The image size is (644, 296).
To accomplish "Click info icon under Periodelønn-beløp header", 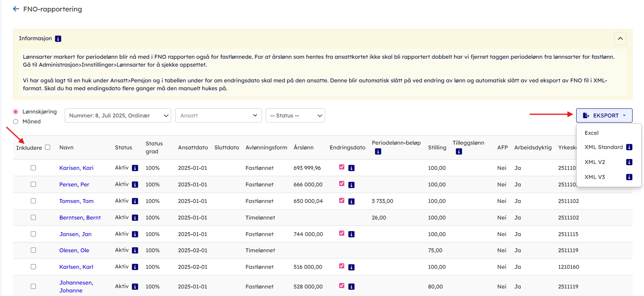I will point(378,151).
